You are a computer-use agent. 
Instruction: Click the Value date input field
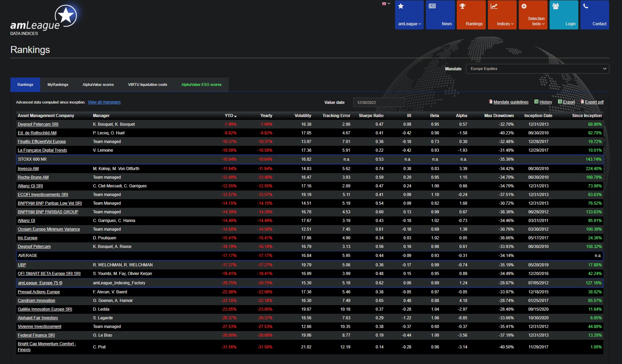[x=378, y=103]
